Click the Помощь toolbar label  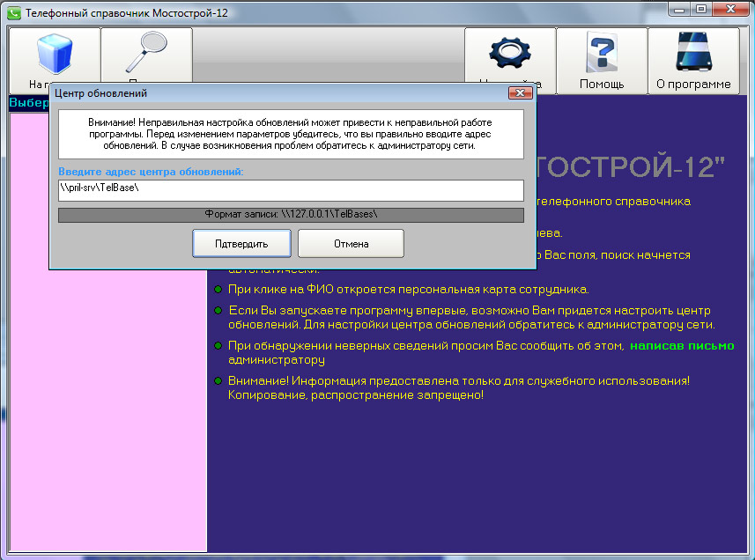coord(602,85)
